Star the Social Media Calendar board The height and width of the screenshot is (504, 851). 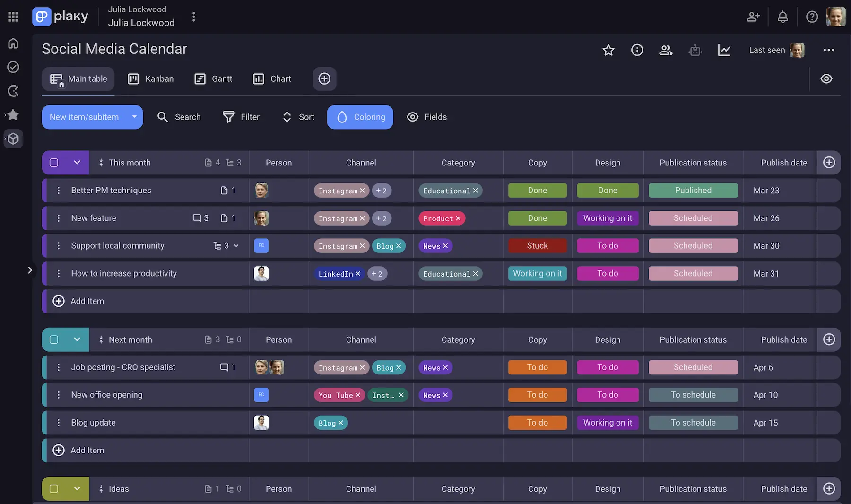click(608, 50)
